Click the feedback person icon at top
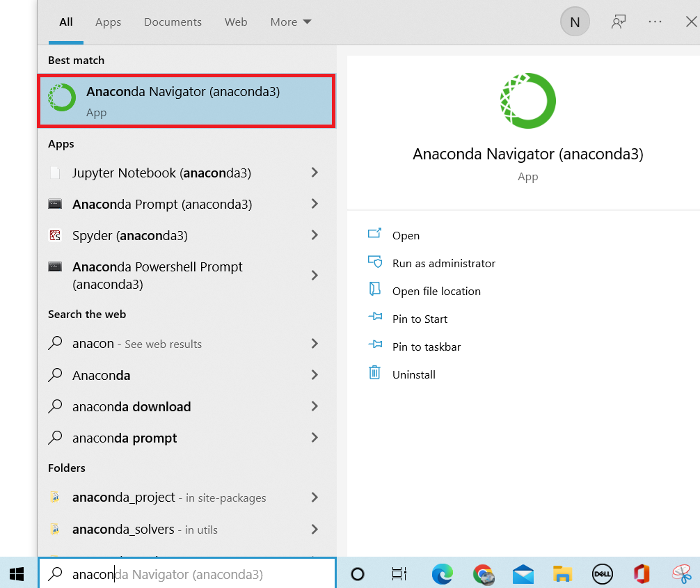Image resolution: width=700 pixels, height=588 pixels. click(x=618, y=22)
